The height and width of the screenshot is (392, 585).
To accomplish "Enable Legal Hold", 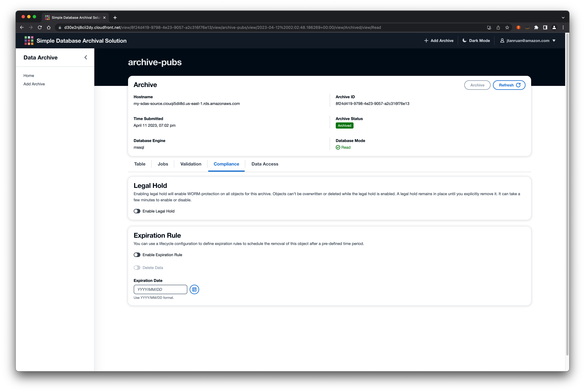I will [137, 211].
